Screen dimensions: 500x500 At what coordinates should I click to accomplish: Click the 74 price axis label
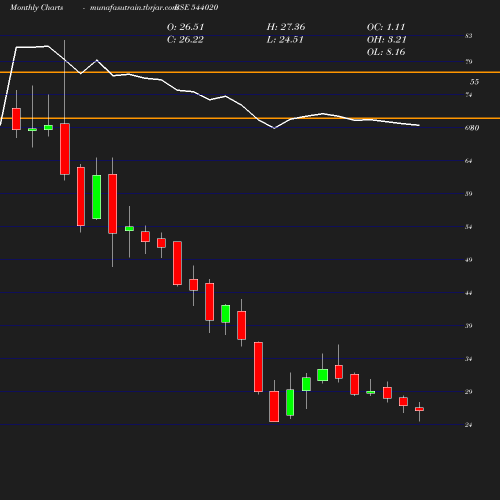[469, 95]
